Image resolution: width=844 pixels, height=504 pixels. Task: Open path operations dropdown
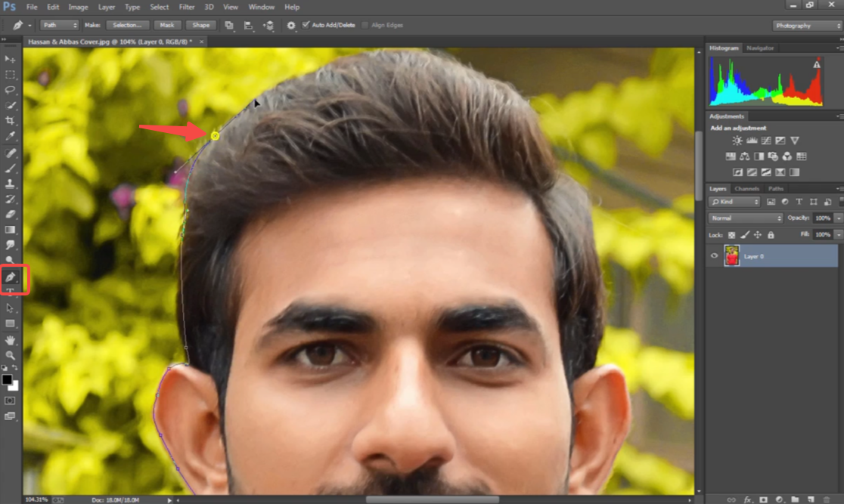[228, 25]
